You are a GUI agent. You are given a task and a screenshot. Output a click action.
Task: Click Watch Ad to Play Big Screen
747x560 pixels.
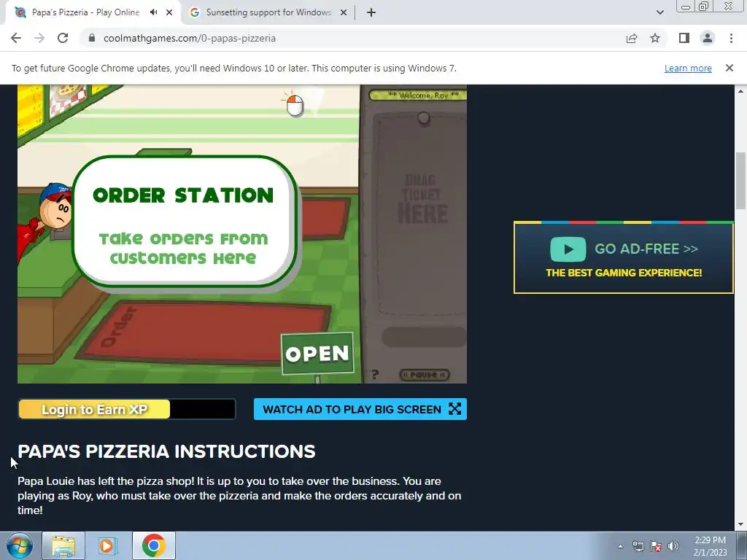[x=360, y=409]
